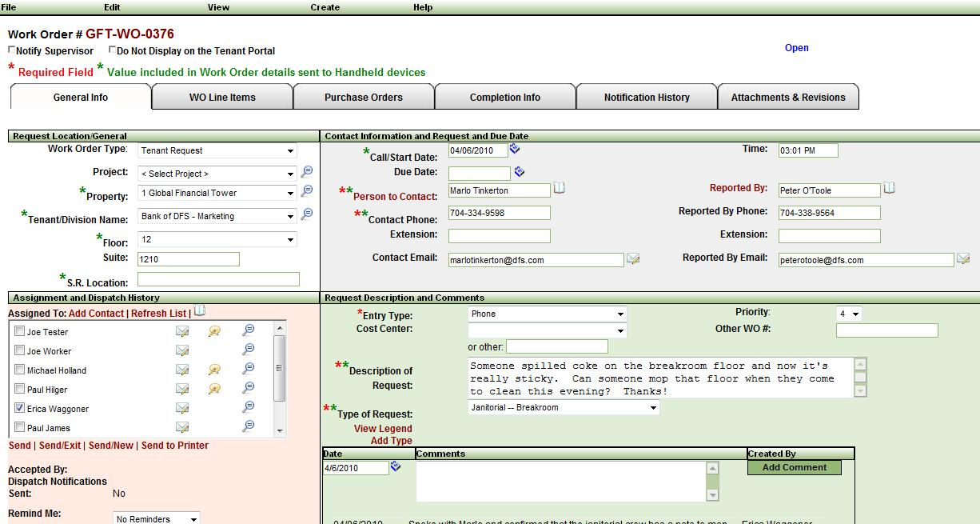Open the View menu
Screen dimensions: 980x524
[218, 7]
